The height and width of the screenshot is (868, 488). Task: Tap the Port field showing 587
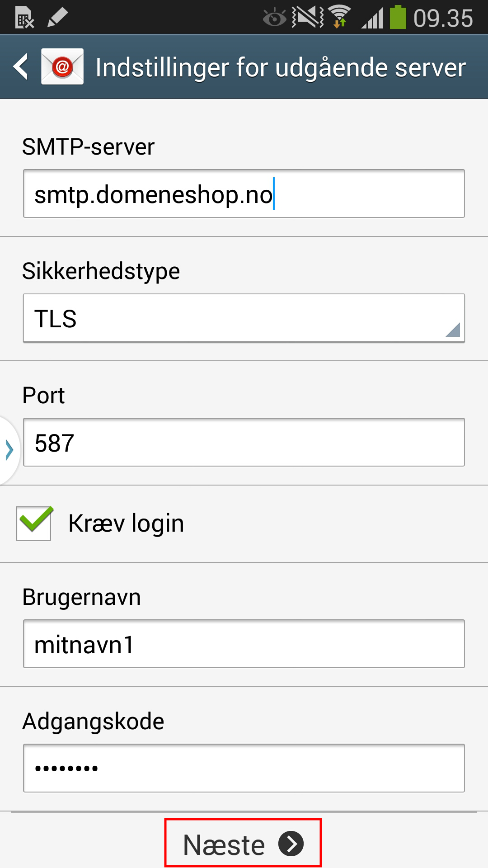(x=244, y=443)
